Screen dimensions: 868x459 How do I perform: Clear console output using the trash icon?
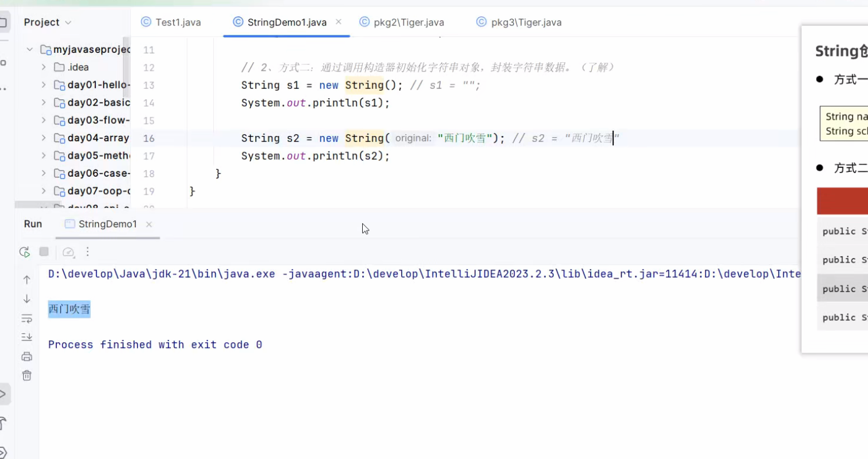pyautogui.click(x=26, y=375)
